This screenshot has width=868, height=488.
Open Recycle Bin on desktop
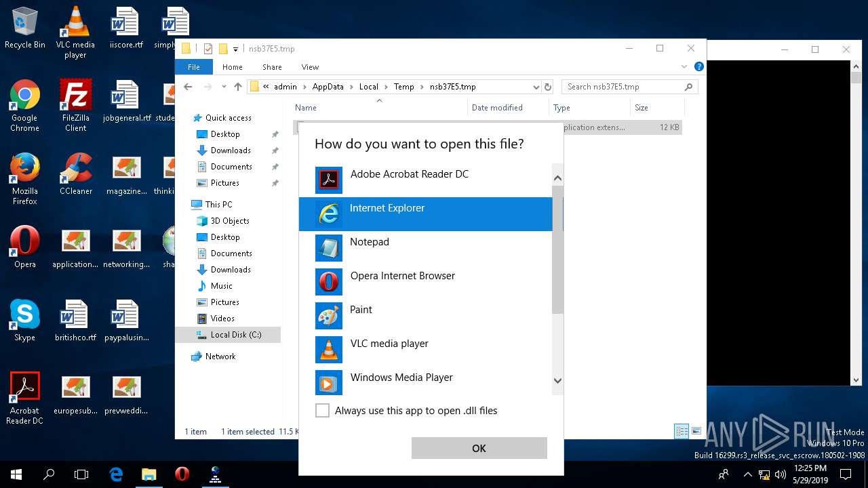click(x=24, y=28)
